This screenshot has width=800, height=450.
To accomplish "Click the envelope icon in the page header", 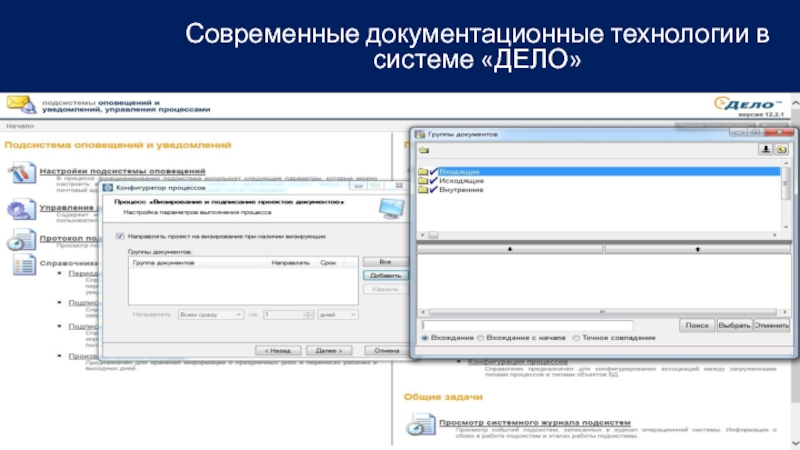I will [21, 104].
